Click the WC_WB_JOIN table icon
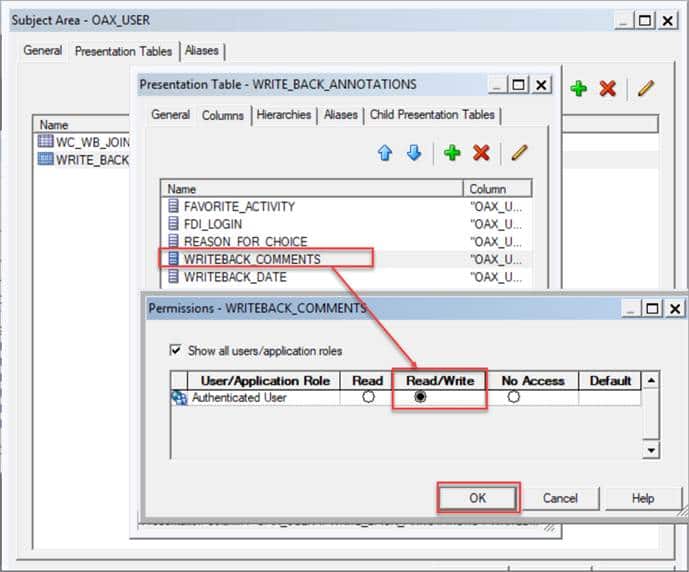 [45, 141]
